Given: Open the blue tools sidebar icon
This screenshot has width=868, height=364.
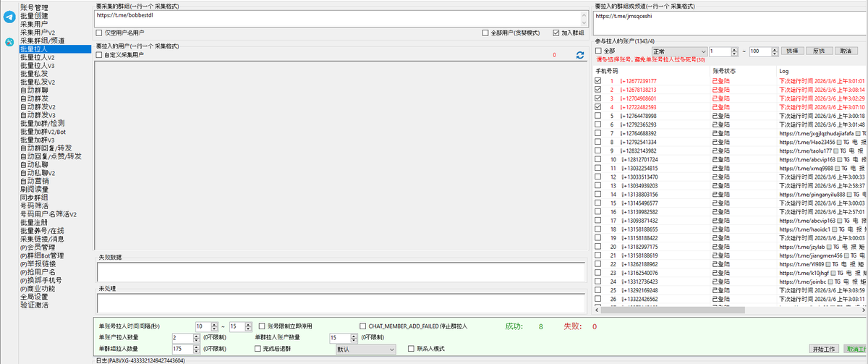Looking at the screenshot, I should tap(9, 42).
